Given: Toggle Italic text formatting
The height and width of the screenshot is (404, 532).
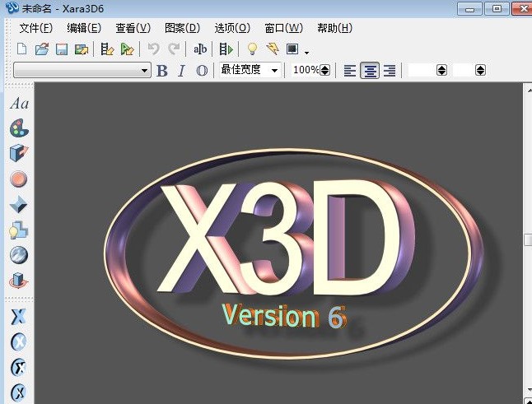Looking at the screenshot, I should click(181, 71).
